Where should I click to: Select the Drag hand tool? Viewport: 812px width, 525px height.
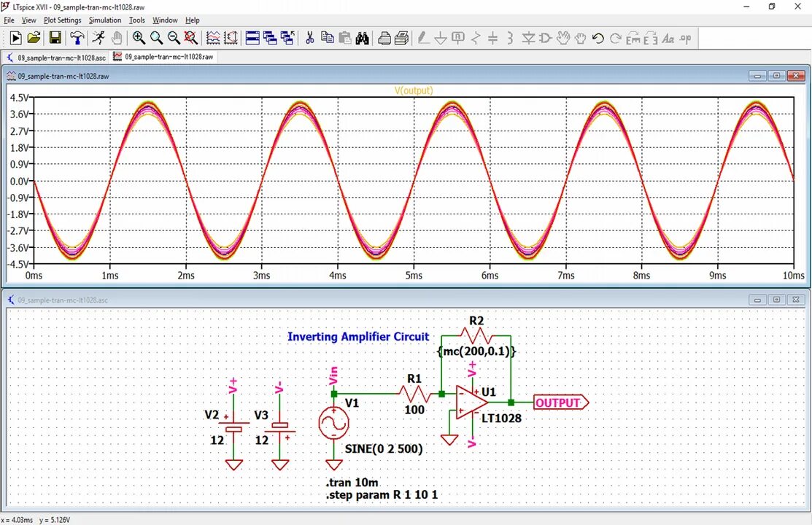581,38
